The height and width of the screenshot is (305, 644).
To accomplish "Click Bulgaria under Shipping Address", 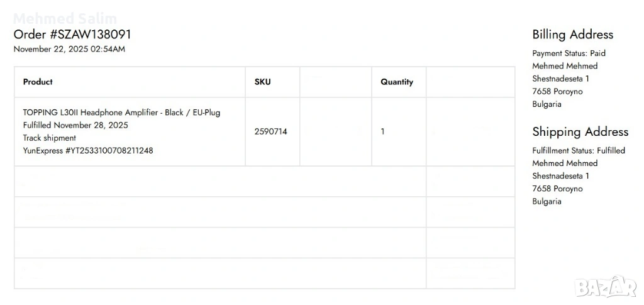I will pos(547,201).
